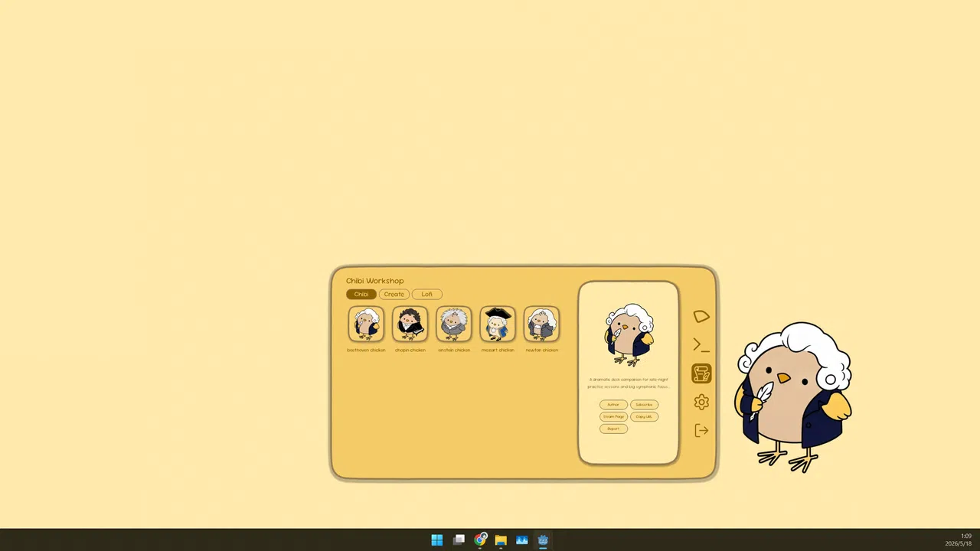
Task: Open the blue landscape picture app on taskbar
Action: 522,540
